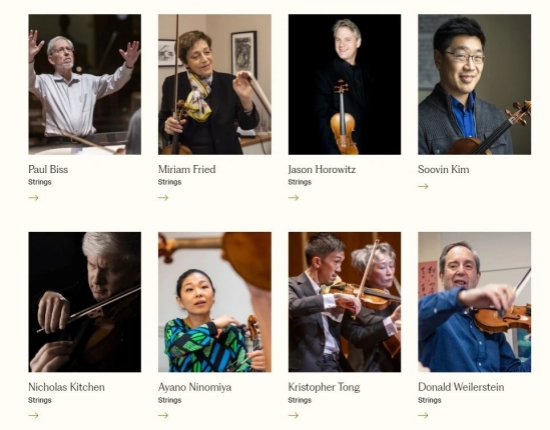The height and width of the screenshot is (430, 550).
Task: Click the arrow icon under Kristopher Tong
Action: click(x=293, y=416)
